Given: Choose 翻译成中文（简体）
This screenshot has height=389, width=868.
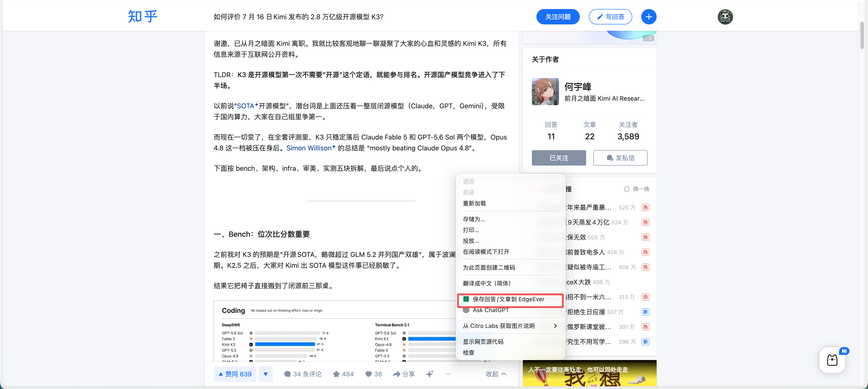Looking at the screenshot, I should [510, 283].
